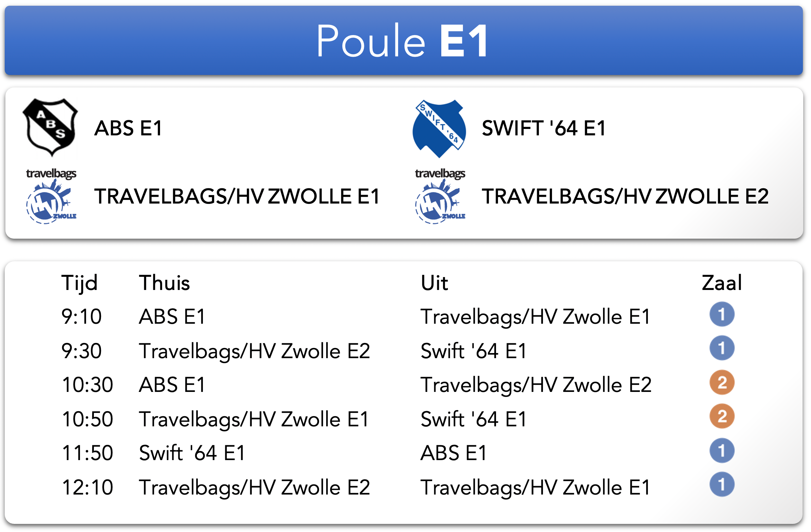
Task: Select the ABS E1 team name
Action: pos(128,128)
